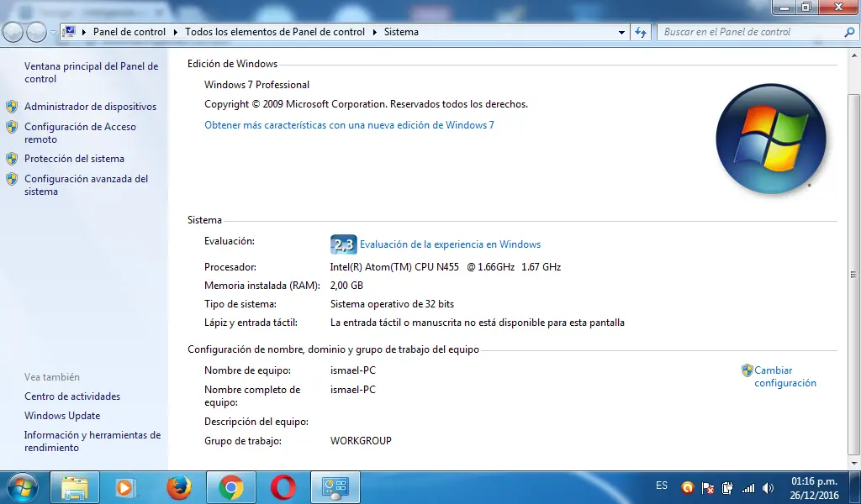Screen dimensions: 861x504
Task: Click the computer icon in address bar
Action: pyautogui.click(x=69, y=32)
